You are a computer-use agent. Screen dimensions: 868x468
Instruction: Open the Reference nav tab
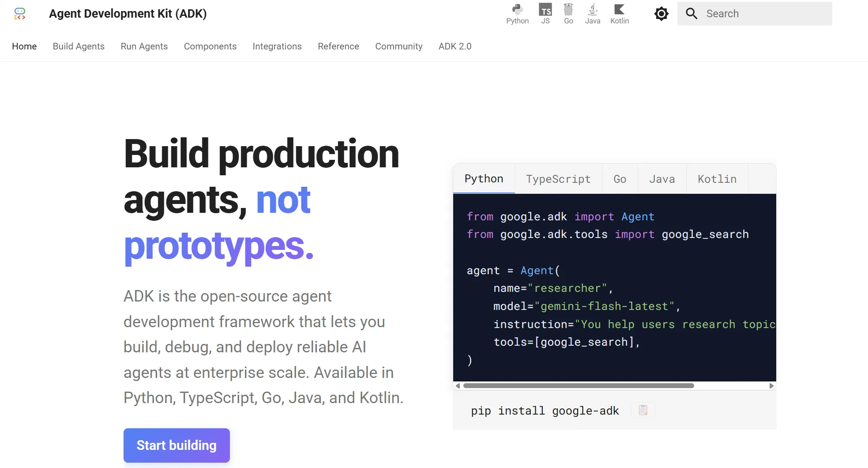point(338,46)
